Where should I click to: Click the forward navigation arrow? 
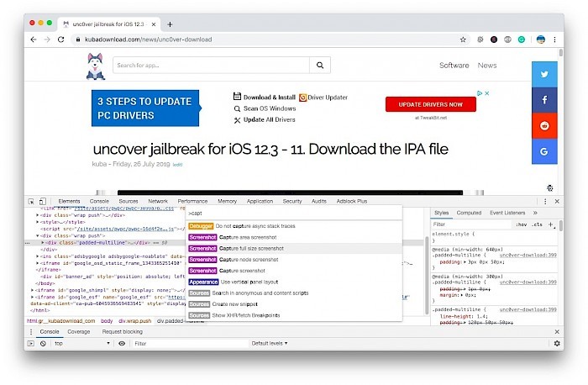click(x=47, y=40)
